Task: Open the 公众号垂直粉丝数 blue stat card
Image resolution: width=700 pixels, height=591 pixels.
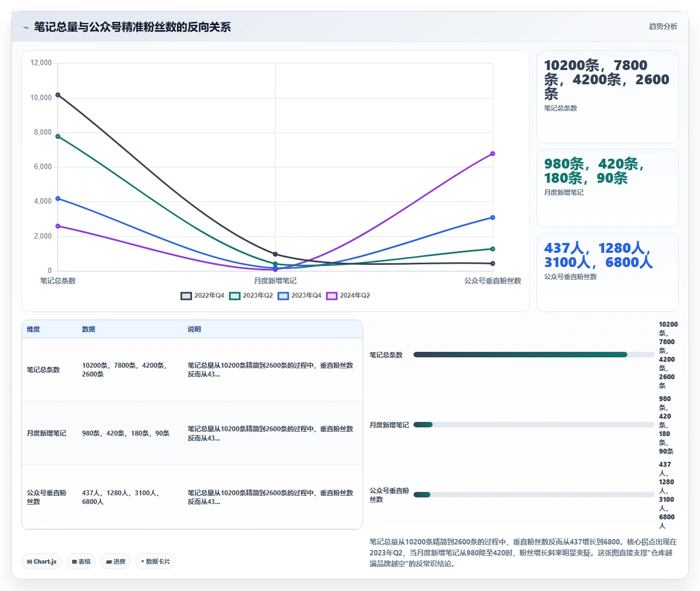Action: 608,273
